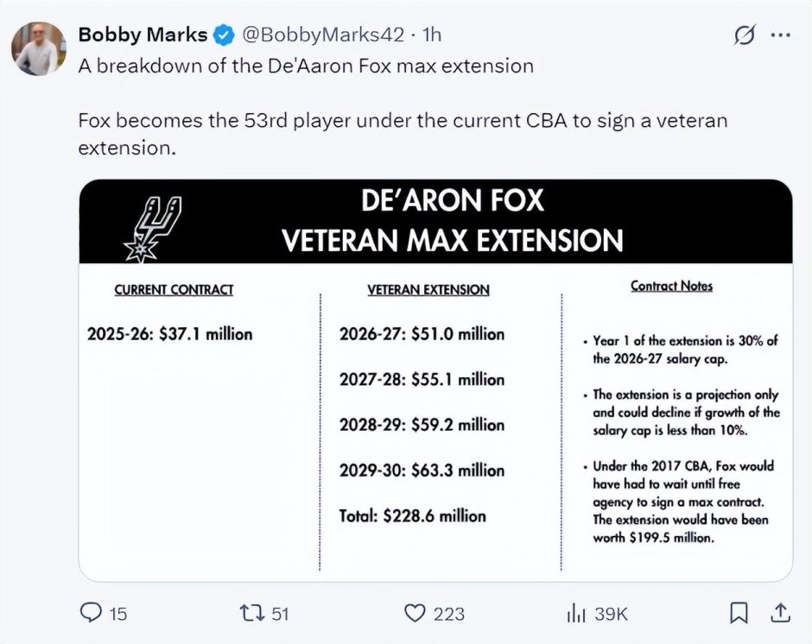Open the three-dot more options menu
812x644 pixels.
(780, 35)
